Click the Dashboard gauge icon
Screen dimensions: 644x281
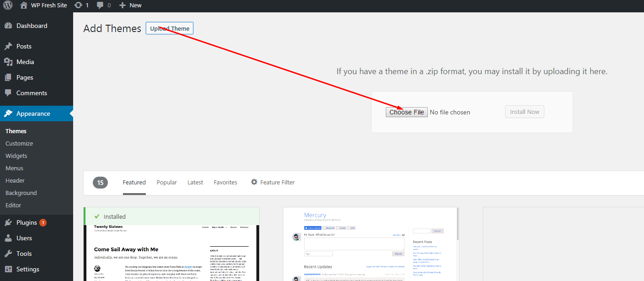point(8,26)
